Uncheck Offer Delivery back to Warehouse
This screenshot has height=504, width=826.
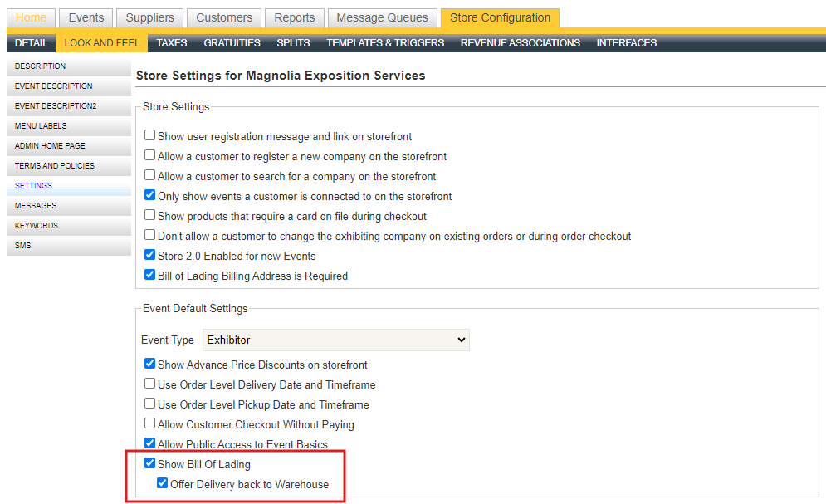(x=162, y=484)
